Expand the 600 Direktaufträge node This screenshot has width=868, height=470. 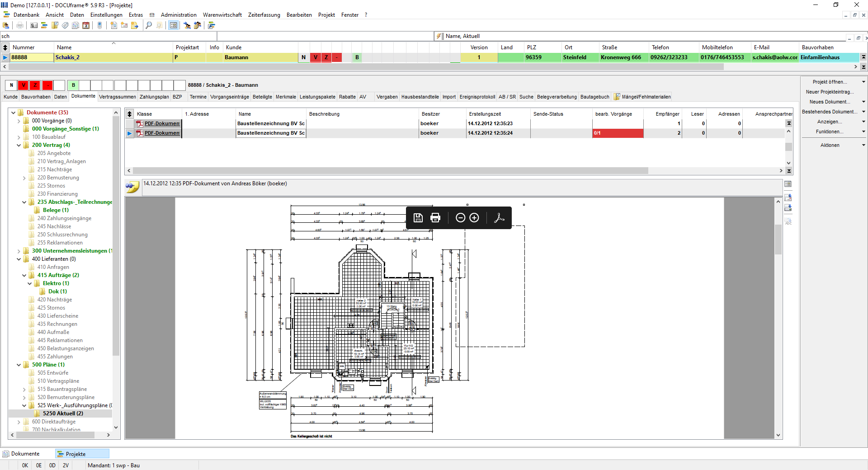click(x=19, y=422)
